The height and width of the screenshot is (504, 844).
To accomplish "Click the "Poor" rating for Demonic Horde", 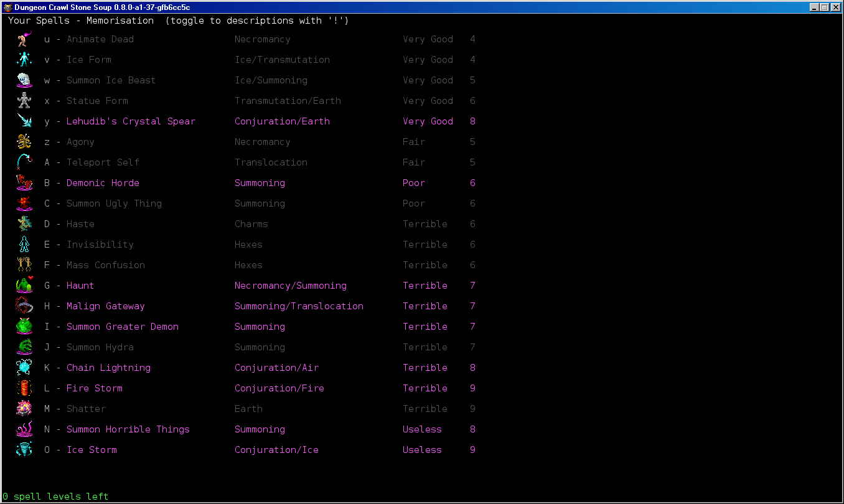I will point(414,183).
